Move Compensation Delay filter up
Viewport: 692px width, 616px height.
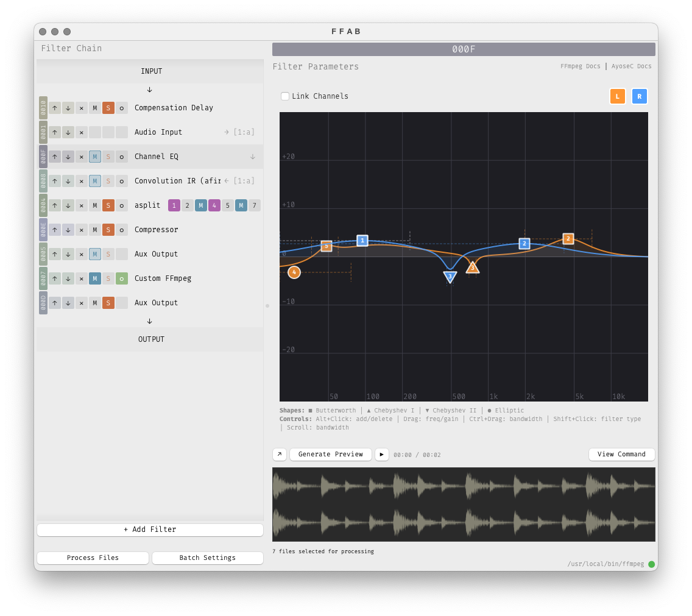(x=55, y=108)
